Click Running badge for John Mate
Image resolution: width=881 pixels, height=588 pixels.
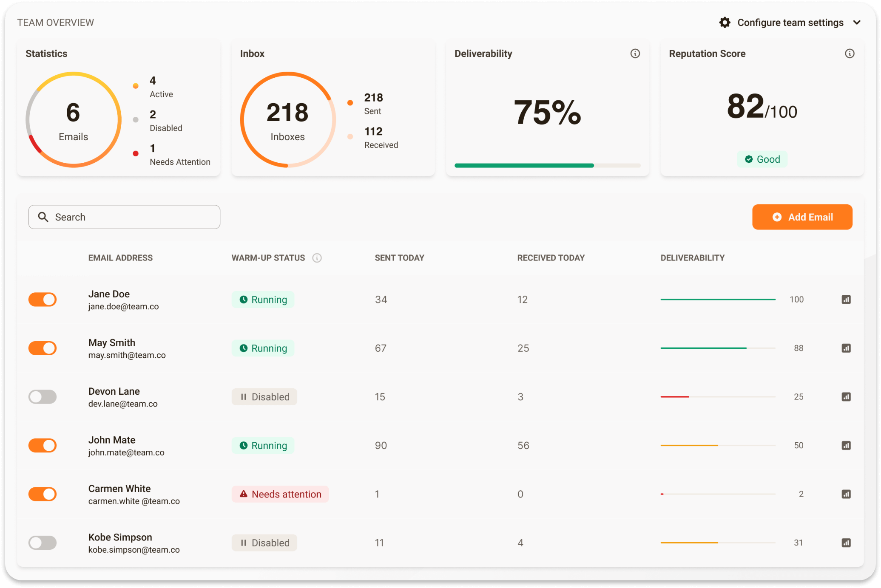coord(263,445)
